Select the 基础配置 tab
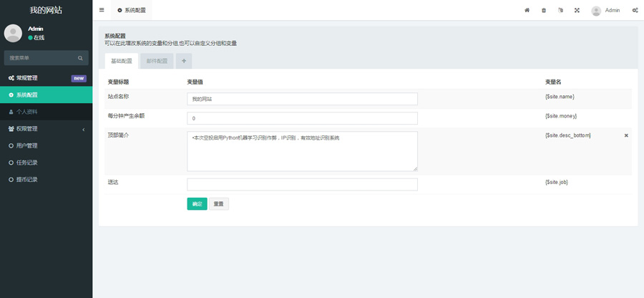 [121, 62]
